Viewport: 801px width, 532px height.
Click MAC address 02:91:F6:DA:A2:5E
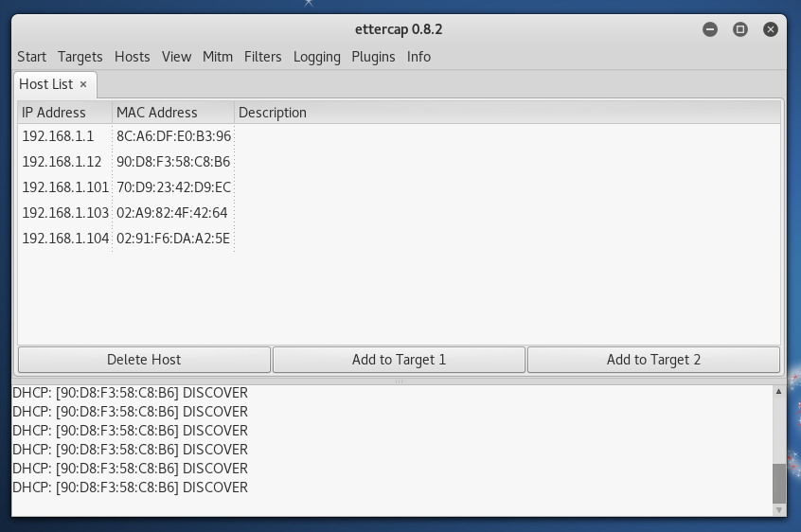pyautogui.click(x=173, y=239)
